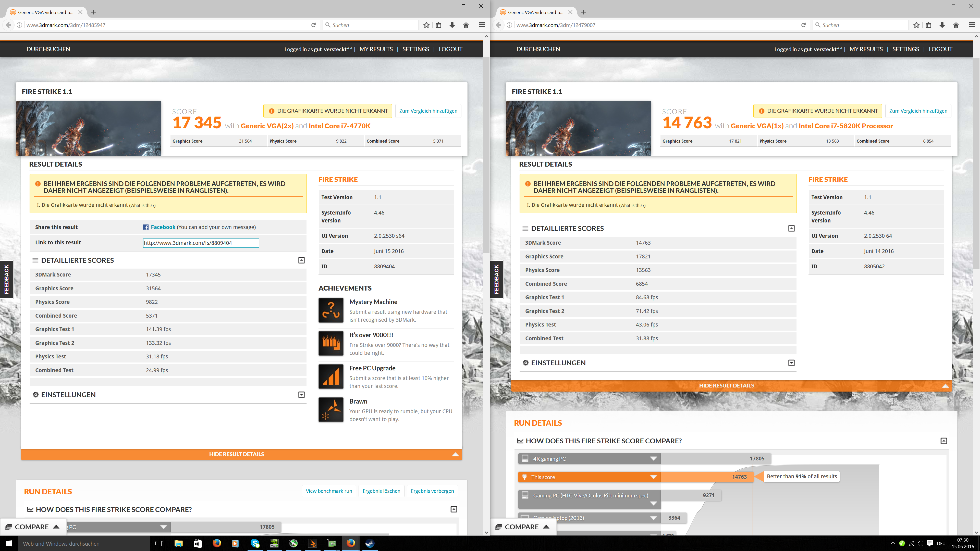Show bookmarks list in the left browser window

pos(439,25)
